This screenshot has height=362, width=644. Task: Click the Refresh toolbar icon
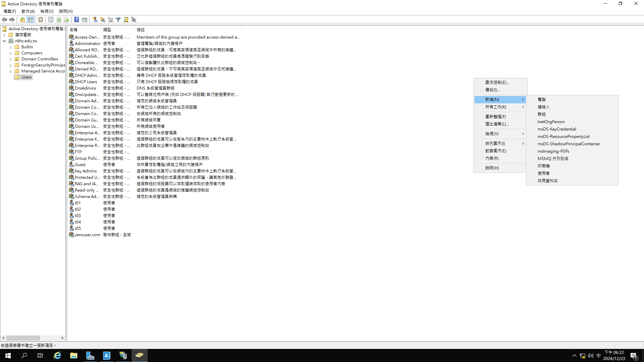point(59,20)
